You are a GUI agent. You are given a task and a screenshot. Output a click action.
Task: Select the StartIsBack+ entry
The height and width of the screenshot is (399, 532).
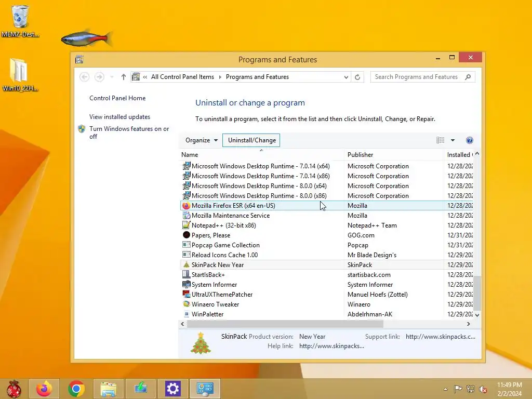pyautogui.click(x=208, y=274)
